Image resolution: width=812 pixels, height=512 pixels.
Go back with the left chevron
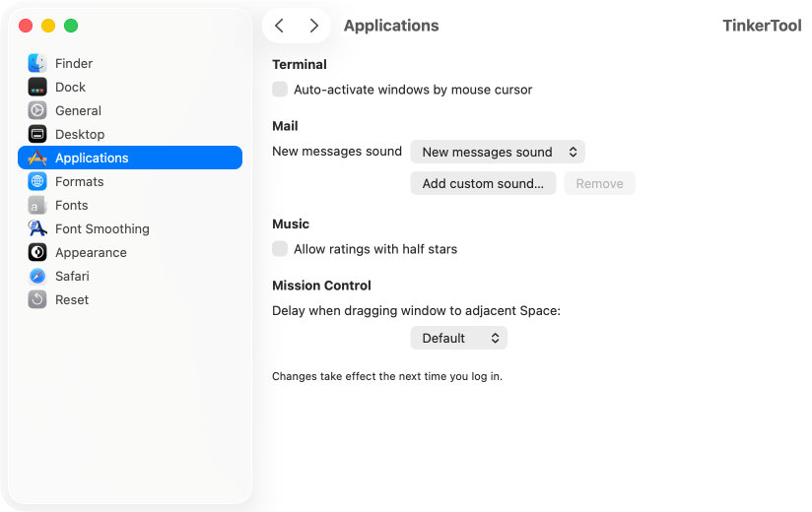pyautogui.click(x=280, y=26)
